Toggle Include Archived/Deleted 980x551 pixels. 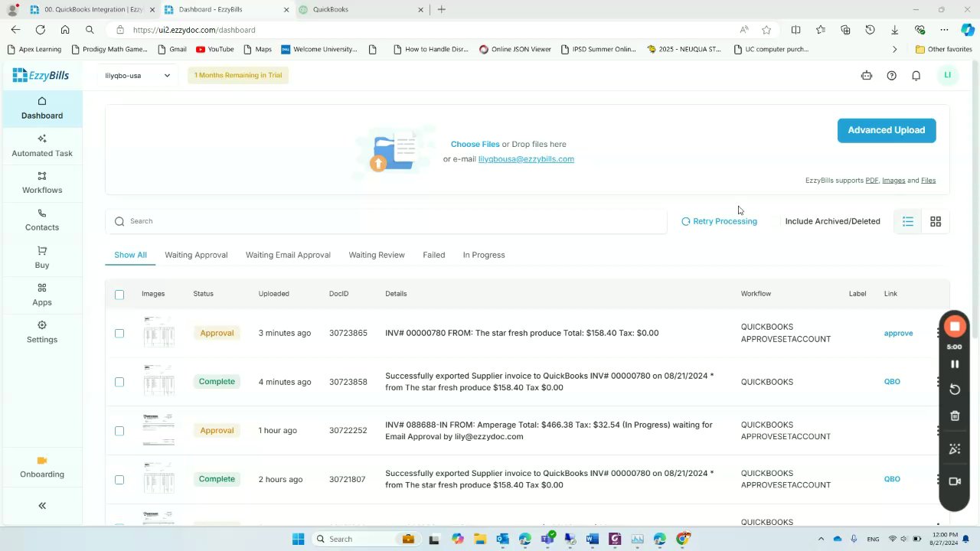832,221
